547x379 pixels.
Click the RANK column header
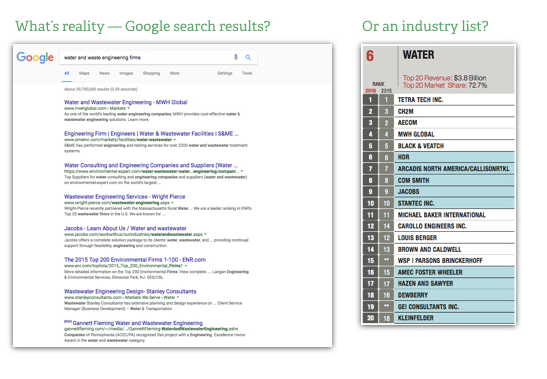tap(379, 84)
